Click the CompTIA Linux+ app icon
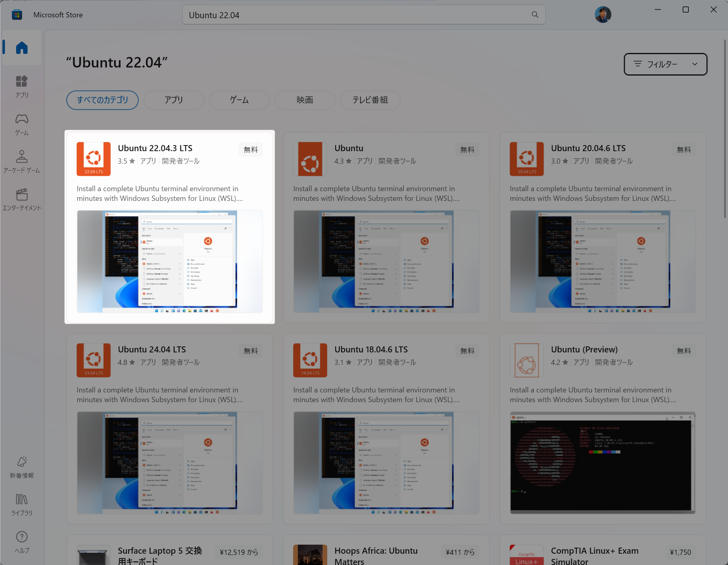Image resolution: width=728 pixels, height=565 pixels. (x=527, y=554)
